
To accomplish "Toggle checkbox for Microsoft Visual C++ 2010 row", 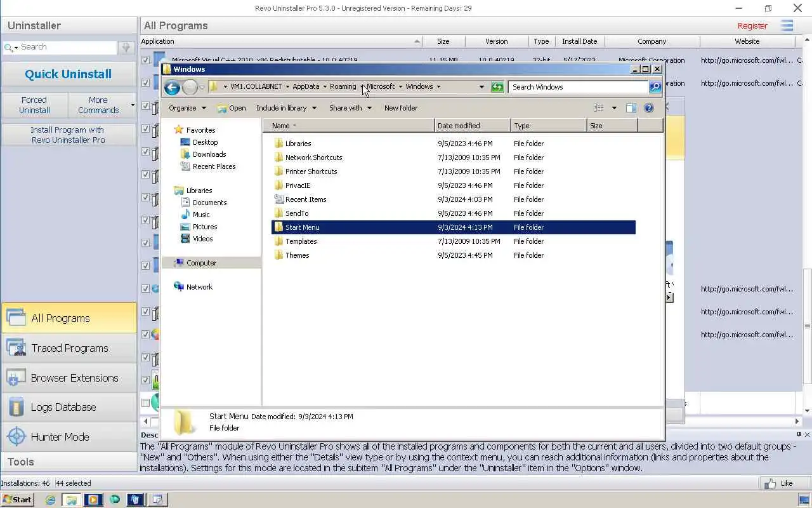I will (x=146, y=60).
